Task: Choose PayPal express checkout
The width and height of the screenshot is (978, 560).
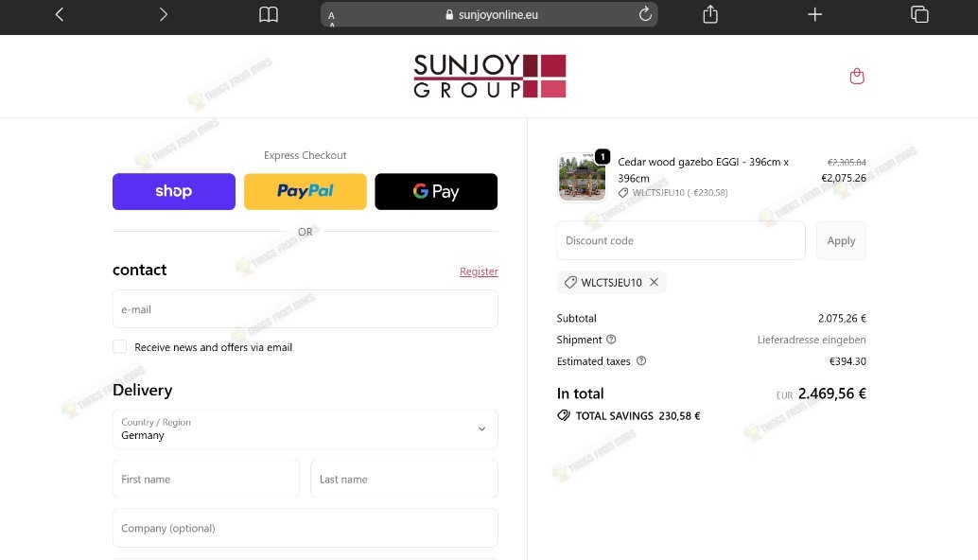Action: click(x=305, y=191)
